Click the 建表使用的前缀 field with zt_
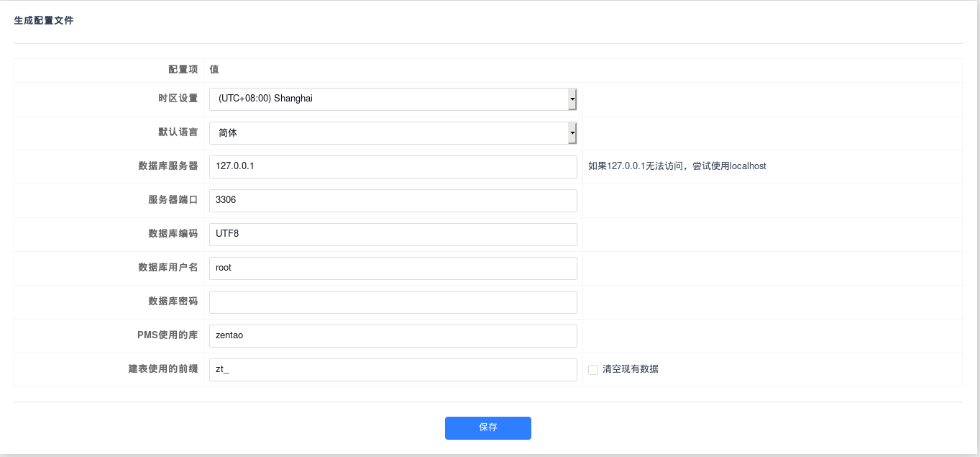 coord(393,369)
